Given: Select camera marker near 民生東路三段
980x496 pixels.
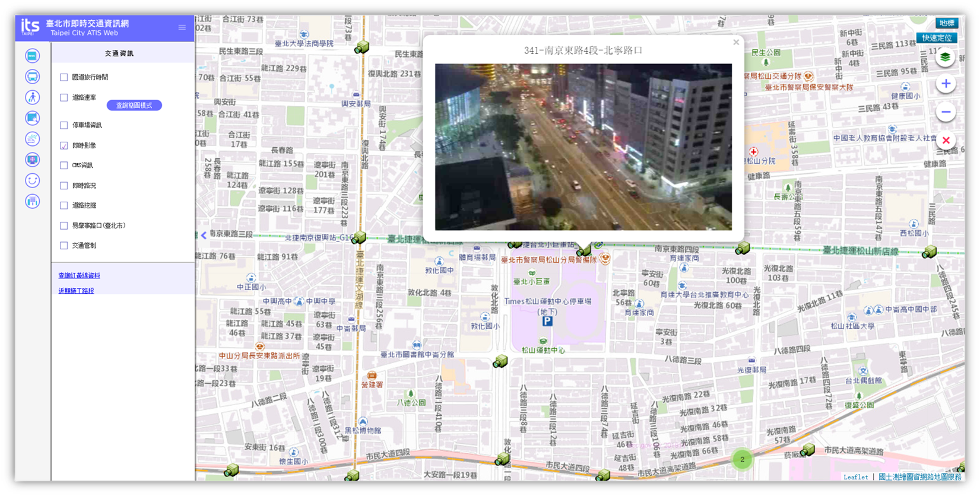Looking at the screenshot, I should tap(362, 47).
